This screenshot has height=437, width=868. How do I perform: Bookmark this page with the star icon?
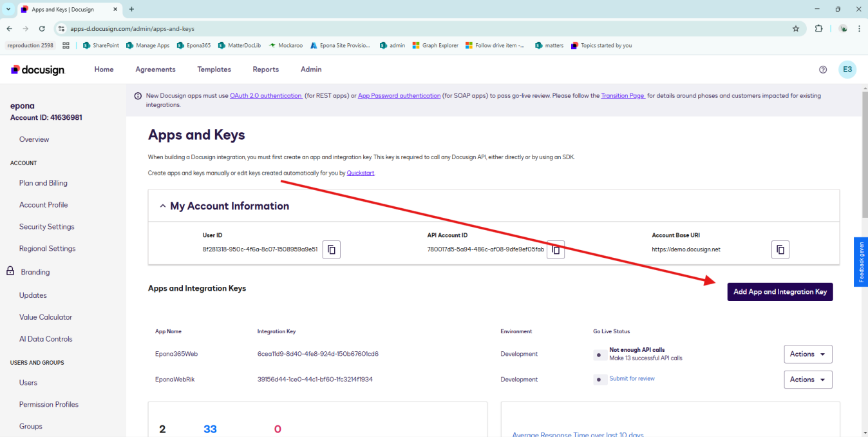796,28
